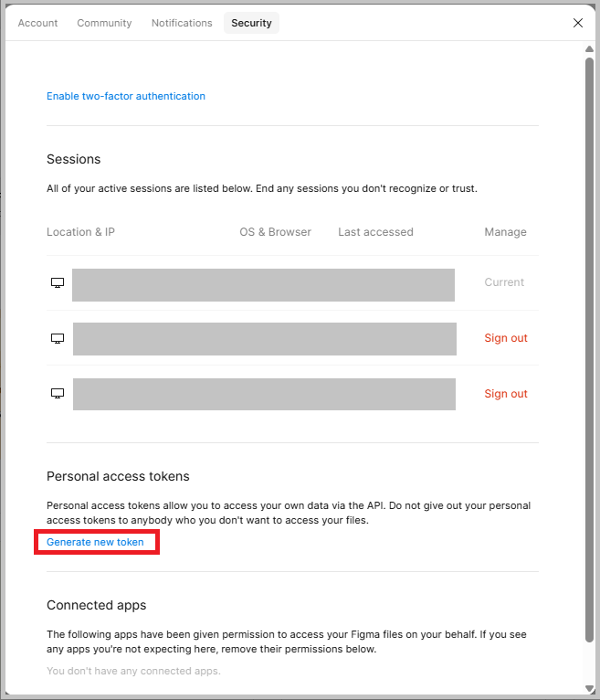The width and height of the screenshot is (600, 700).
Task: Sign out of the third session
Action: 506,394
